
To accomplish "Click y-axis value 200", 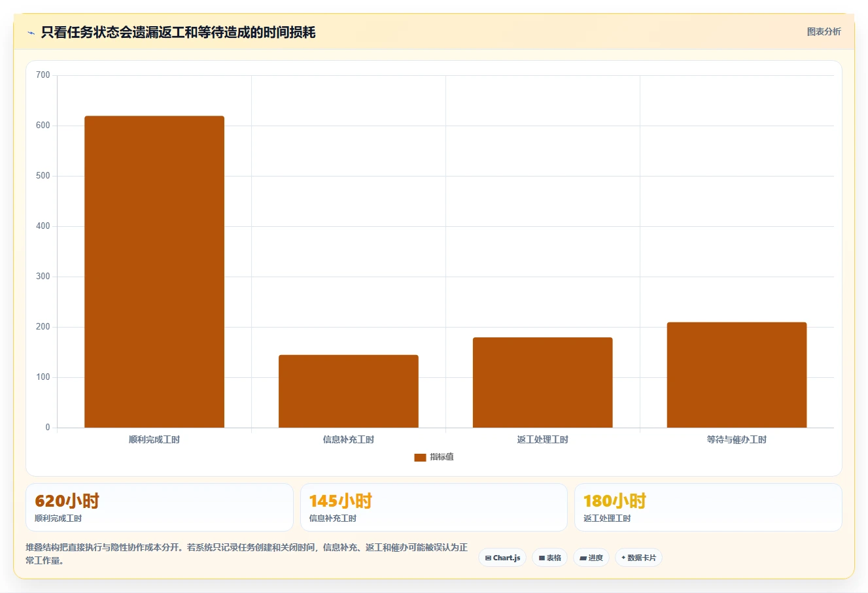I will point(43,327).
